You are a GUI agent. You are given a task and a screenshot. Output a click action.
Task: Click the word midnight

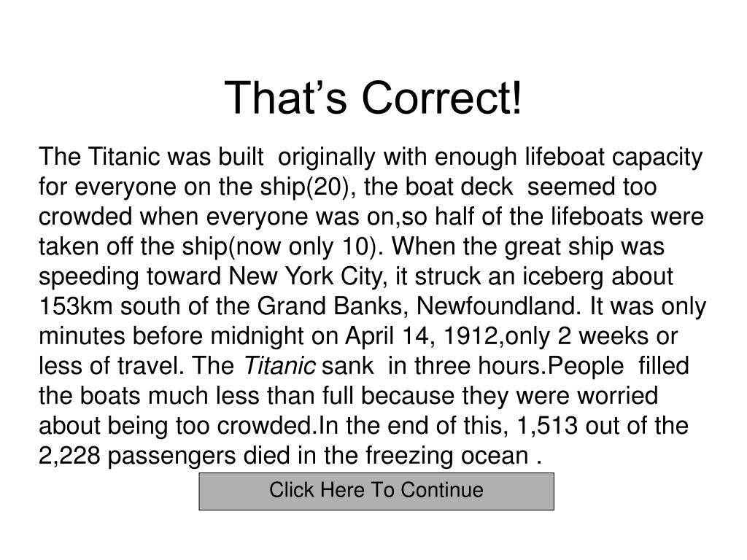[257, 336]
